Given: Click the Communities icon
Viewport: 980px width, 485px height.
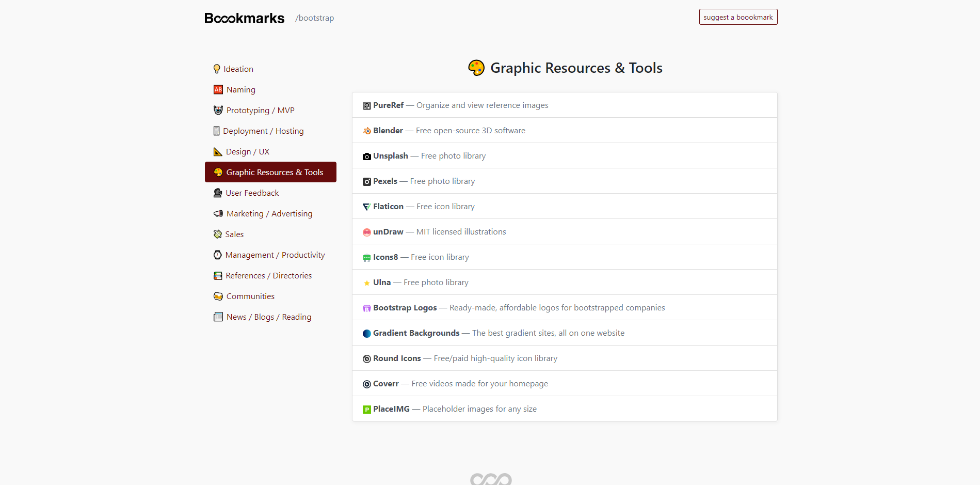Looking at the screenshot, I should click(x=218, y=296).
